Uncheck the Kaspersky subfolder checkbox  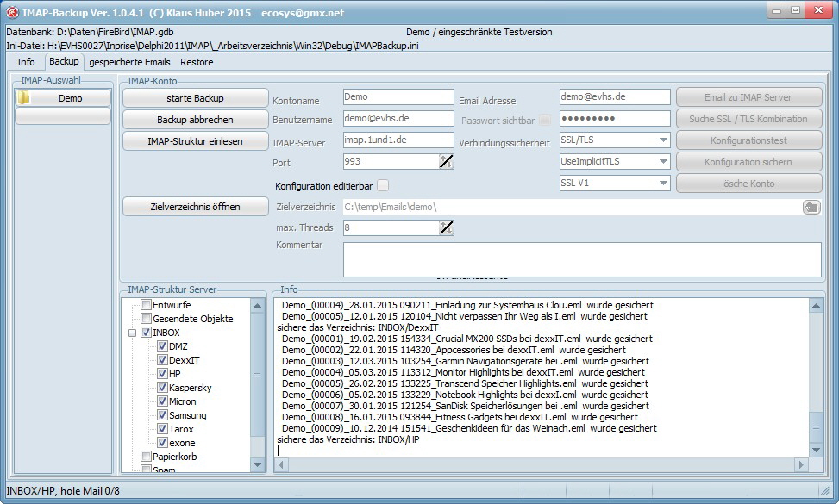pos(162,388)
